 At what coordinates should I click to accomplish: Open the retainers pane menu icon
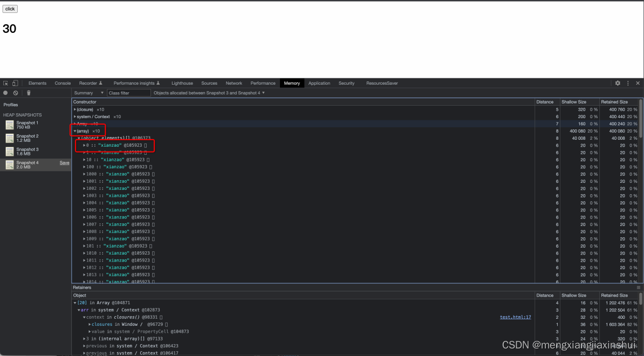coord(639,287)
